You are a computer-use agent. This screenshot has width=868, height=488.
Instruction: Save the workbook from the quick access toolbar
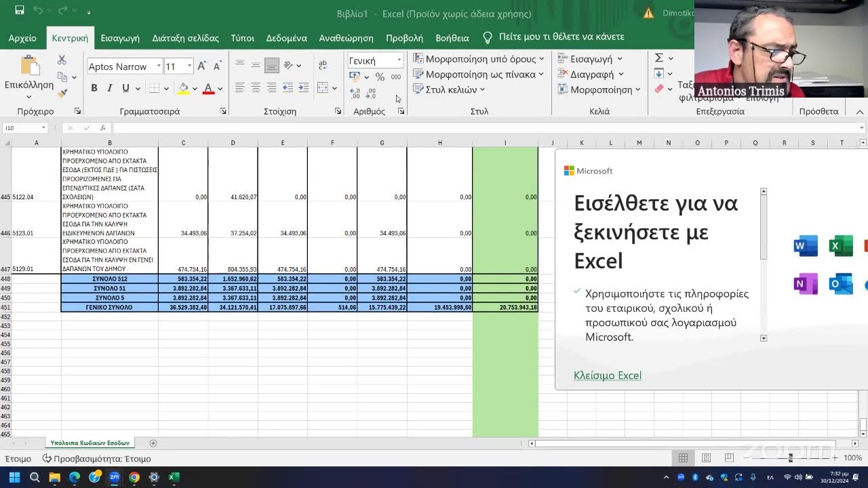click(19, 11)
